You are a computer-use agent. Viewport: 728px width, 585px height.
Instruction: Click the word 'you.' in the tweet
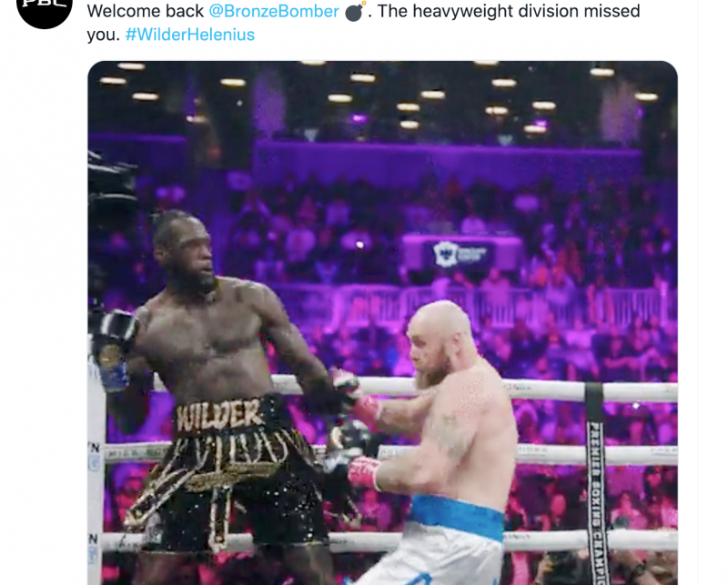tap(104, 35)
